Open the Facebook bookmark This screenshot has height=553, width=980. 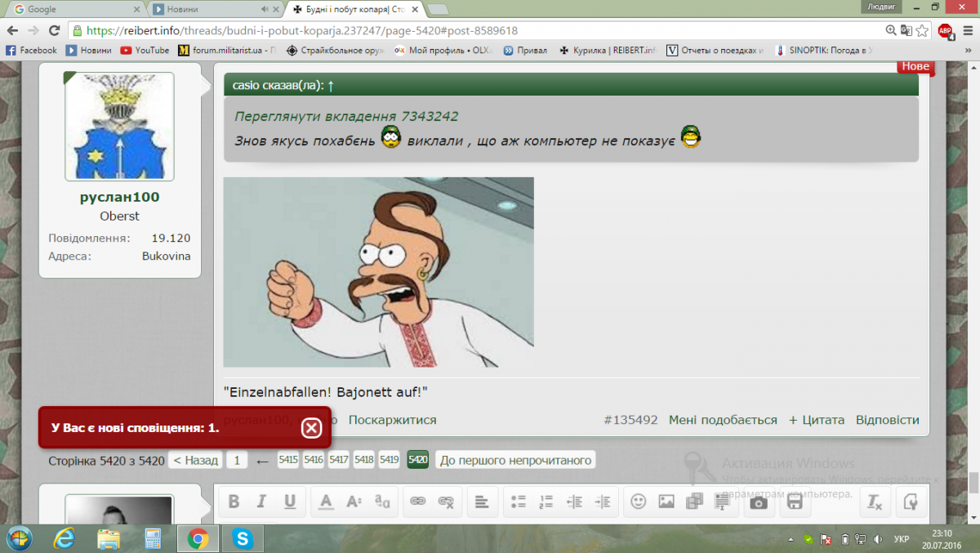click(31, 50)
